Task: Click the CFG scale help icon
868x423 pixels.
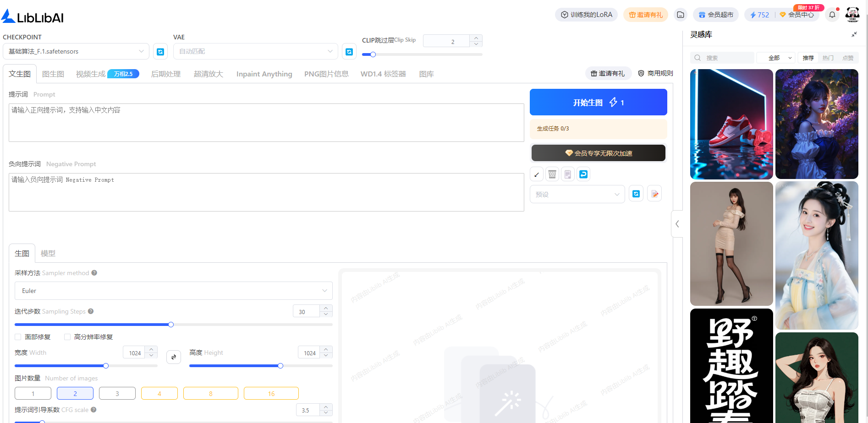Action: coord(93,410)
